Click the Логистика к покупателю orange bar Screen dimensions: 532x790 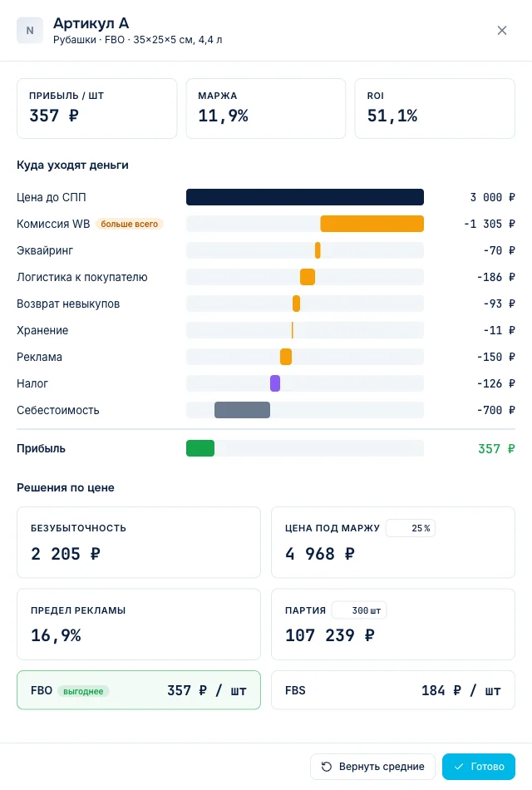click(x=308, y=277)
